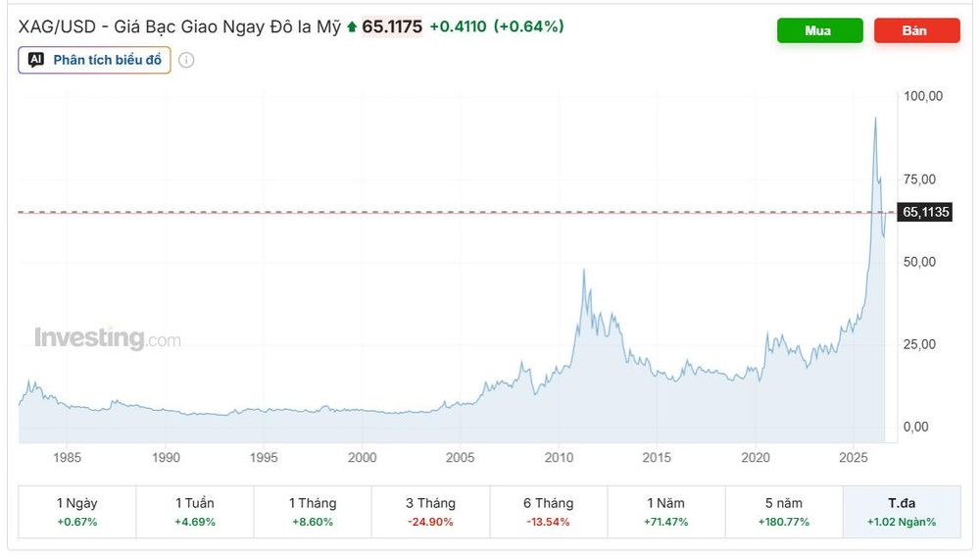Select the T.đa maximum range tab
The height and width of the screenshot is (560, 980).
click(x=902, y=512)
